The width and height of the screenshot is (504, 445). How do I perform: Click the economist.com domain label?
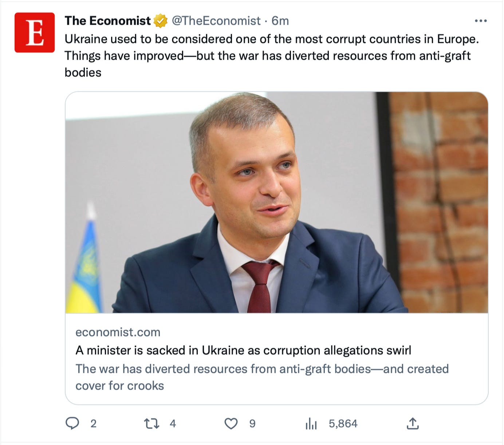tap(118, 332)
